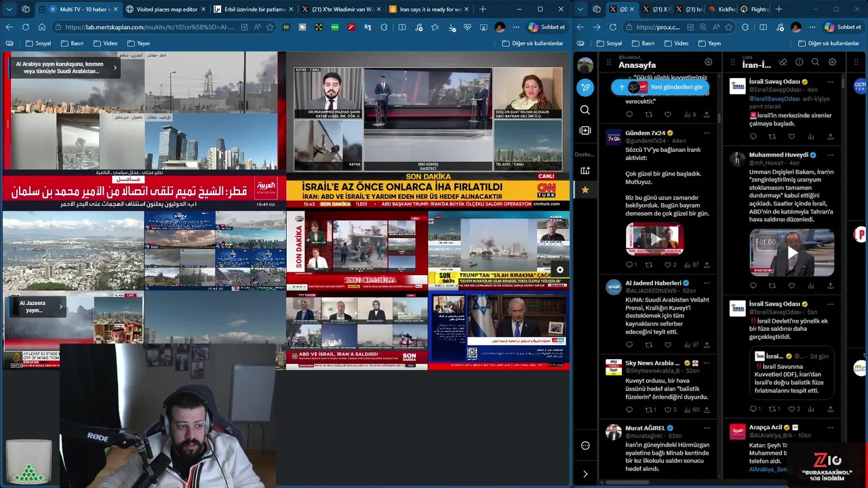Viewport: 868px width, 488px height.
Task: Play the Muhammed Huveydi post video
Action: [x=792, y=253]
